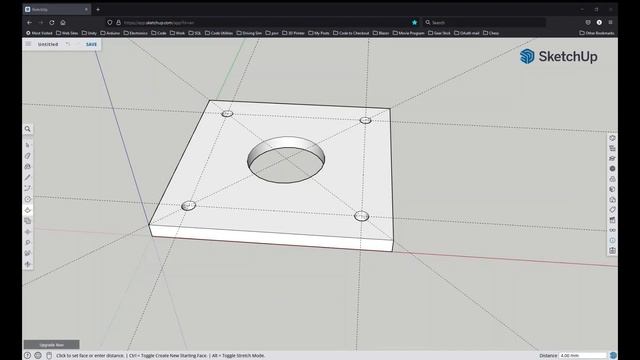The height and width of the screenshot is (360, 640).
Task: Open the browser application menu
Action: click(610, 22)
